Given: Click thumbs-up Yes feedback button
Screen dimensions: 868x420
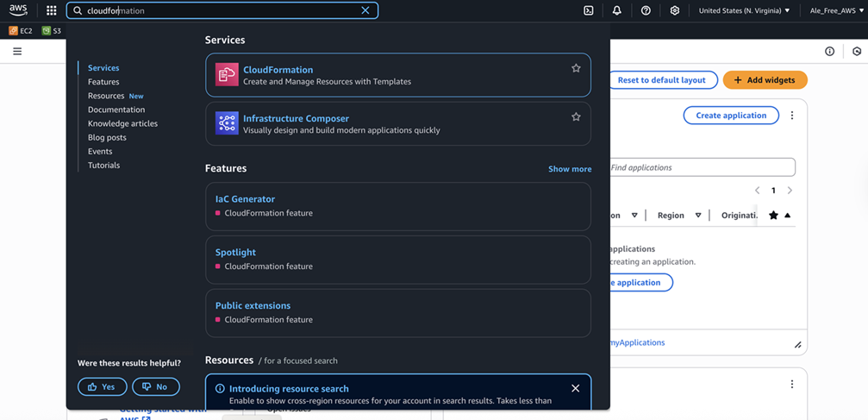Looking at the screenshot, I should [103, 386].
